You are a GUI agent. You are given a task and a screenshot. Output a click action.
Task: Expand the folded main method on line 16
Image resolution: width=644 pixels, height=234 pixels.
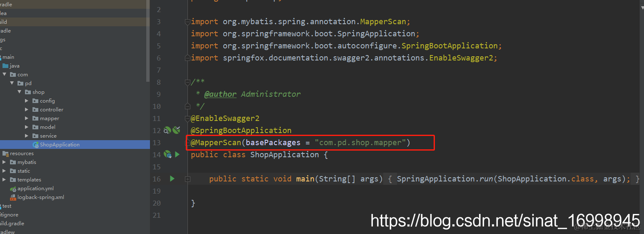click(x=187, y=179)
